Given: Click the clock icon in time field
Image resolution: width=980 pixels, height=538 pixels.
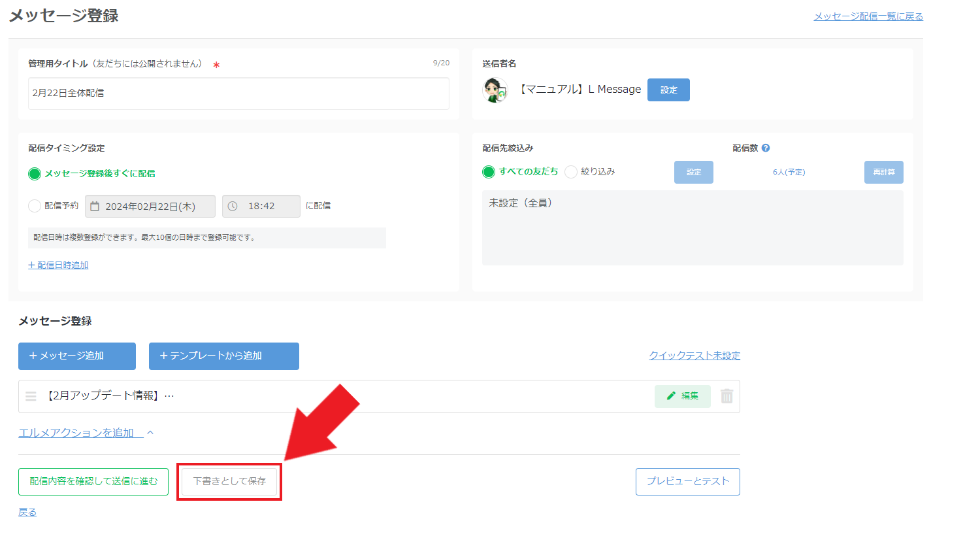Looking at the screenshot, I should click(x=233, y=207).
